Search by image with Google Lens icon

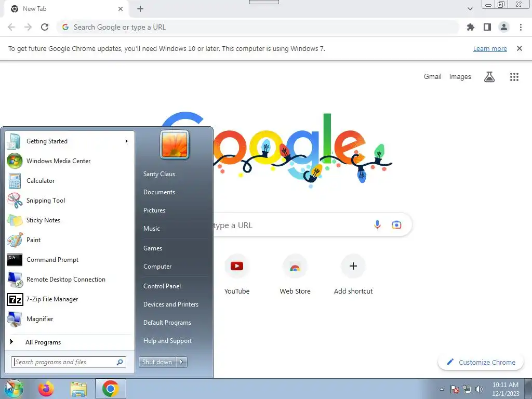(396, 224)
